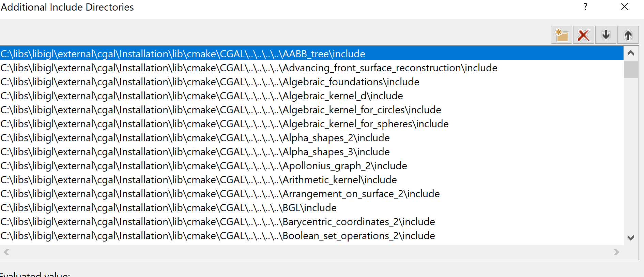The width and height of the screenshot is (644, 277).
Task: Select the Algebraic_kernel_d include path
Action: (x=201, y=96)
